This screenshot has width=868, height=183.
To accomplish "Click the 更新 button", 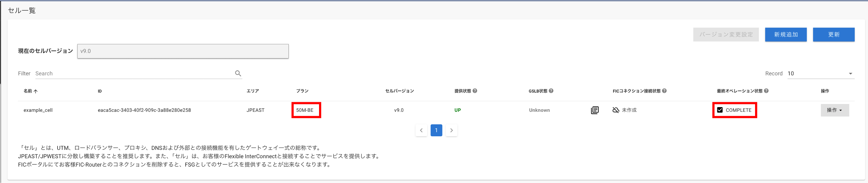I will pos(834,35).
